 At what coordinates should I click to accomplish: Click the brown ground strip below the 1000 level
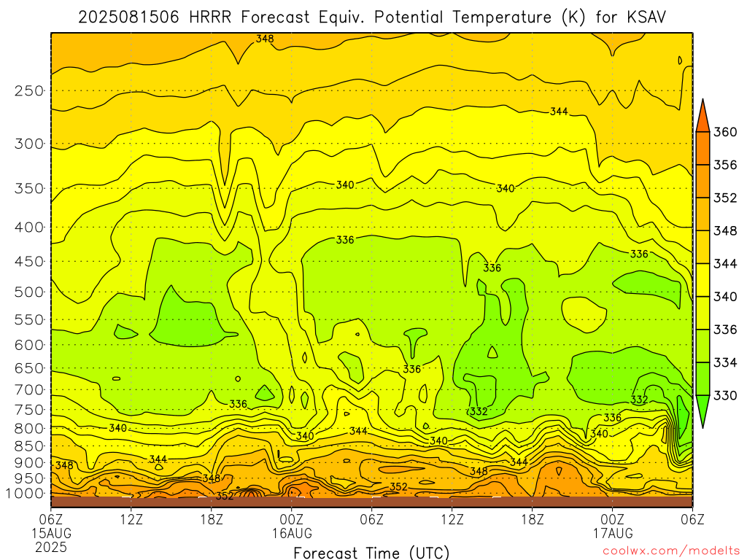(371, 502)
